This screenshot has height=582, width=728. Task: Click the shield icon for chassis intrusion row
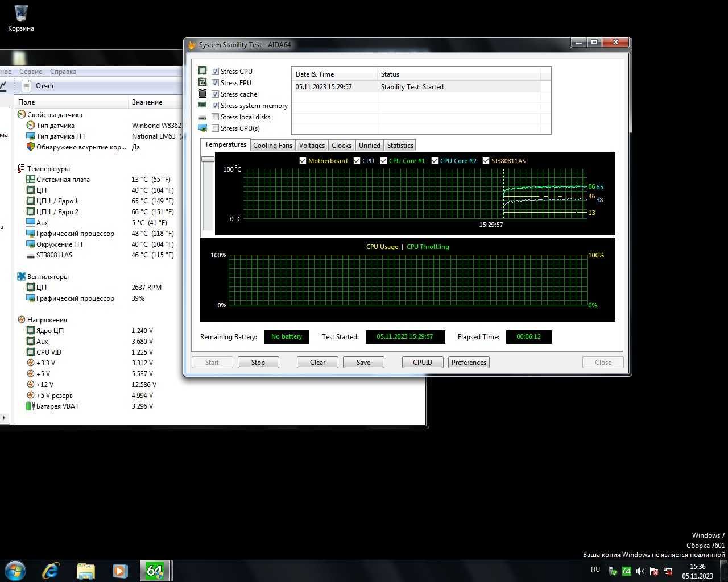[31, 147]
